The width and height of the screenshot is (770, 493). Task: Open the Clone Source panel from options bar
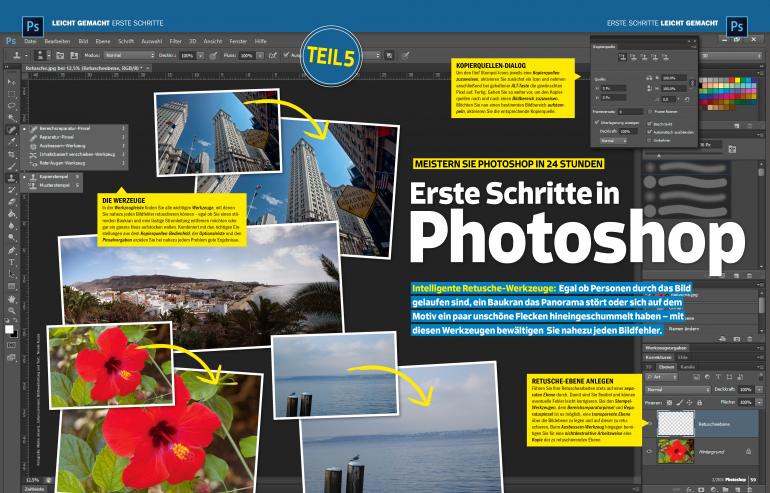[x=74, y=55]
